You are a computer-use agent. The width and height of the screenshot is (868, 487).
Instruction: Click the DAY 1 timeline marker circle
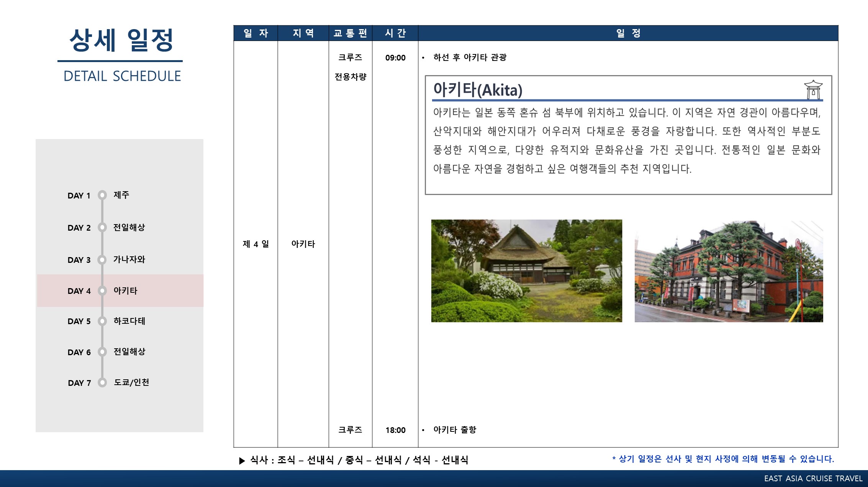coord(102,195)
